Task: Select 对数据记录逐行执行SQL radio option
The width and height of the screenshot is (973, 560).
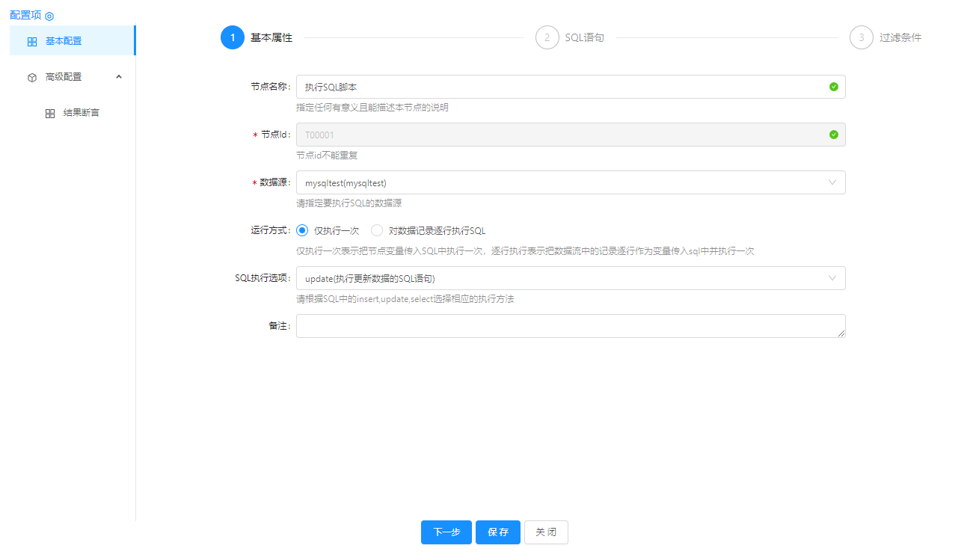Action: 377,230
